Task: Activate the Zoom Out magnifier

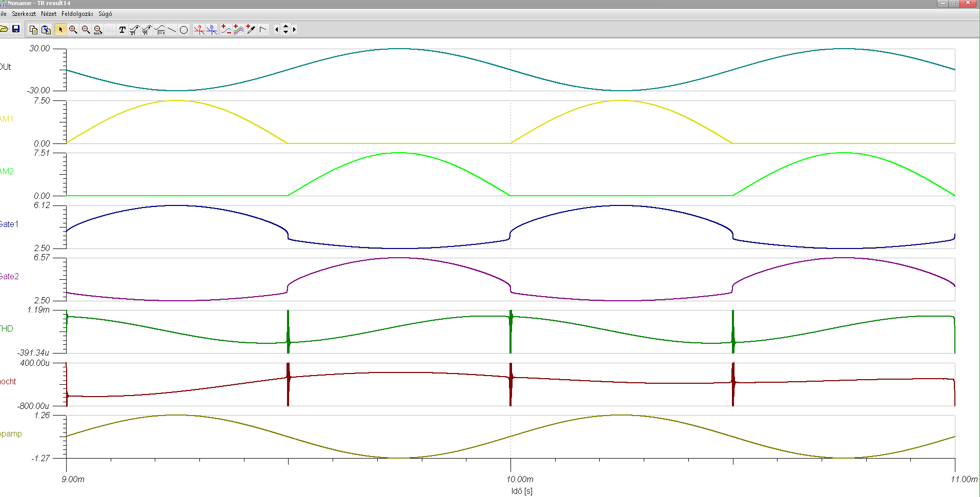Action: [86, 29]
